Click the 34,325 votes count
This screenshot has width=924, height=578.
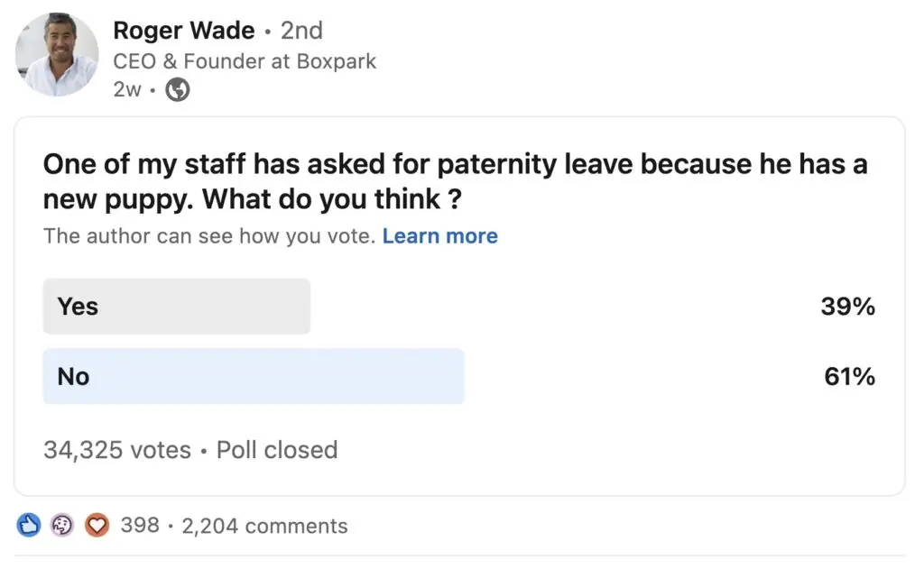[x=117, y=450]
